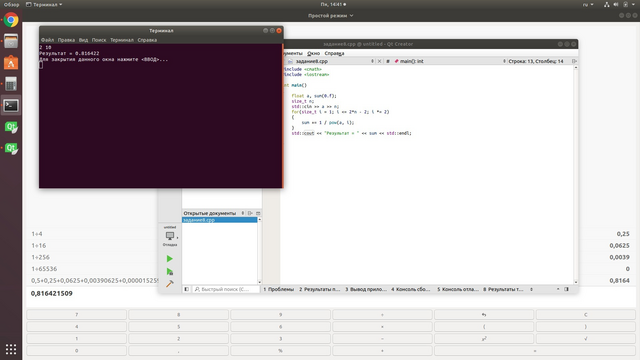This screenshot has width=640, height=360.
Task: Open Окно menu in Qt Creator
Action: [313, 53]
